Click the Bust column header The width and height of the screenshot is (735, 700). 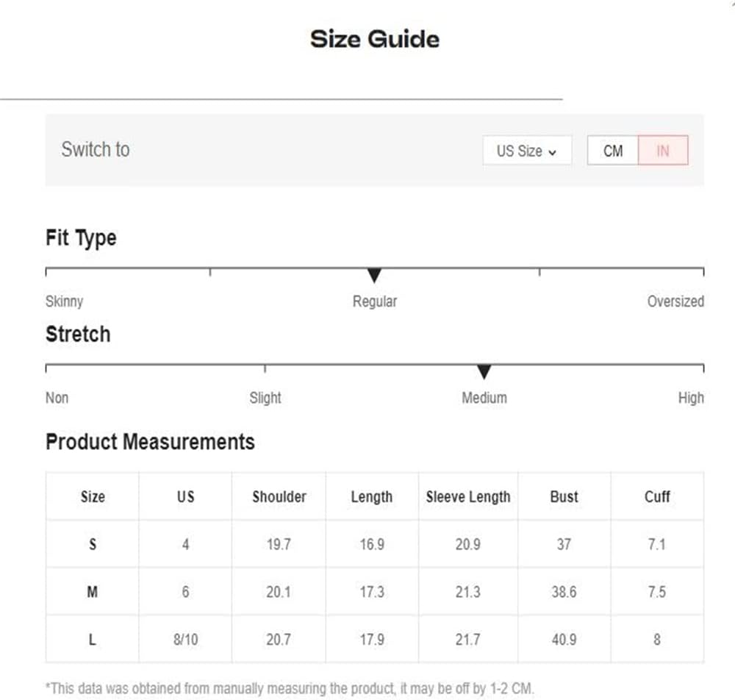pyautogui.click(x=564, y=496)
